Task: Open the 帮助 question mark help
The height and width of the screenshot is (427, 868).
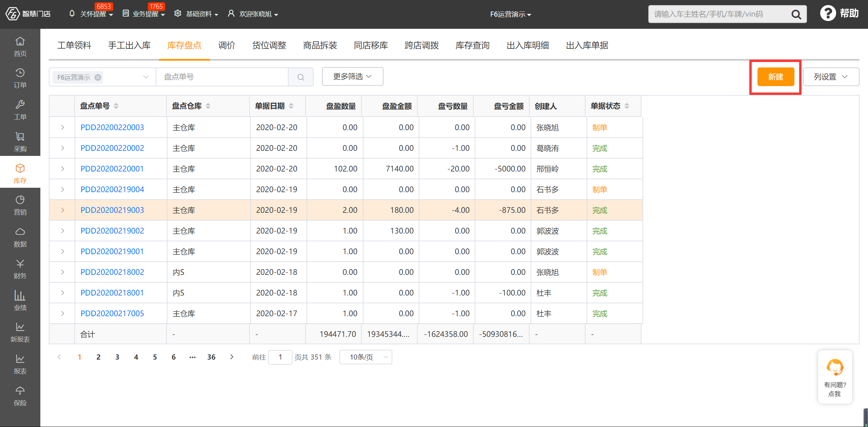Action: click(x=839, y=14)
